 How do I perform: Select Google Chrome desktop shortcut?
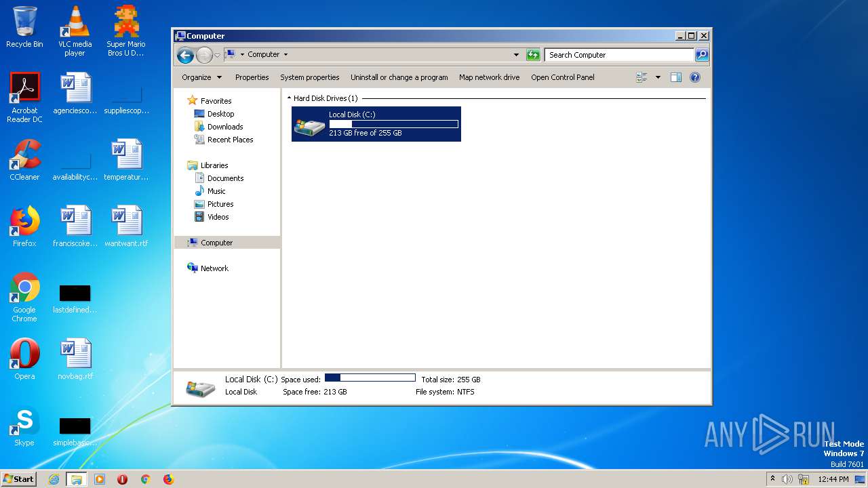(24, 297)
